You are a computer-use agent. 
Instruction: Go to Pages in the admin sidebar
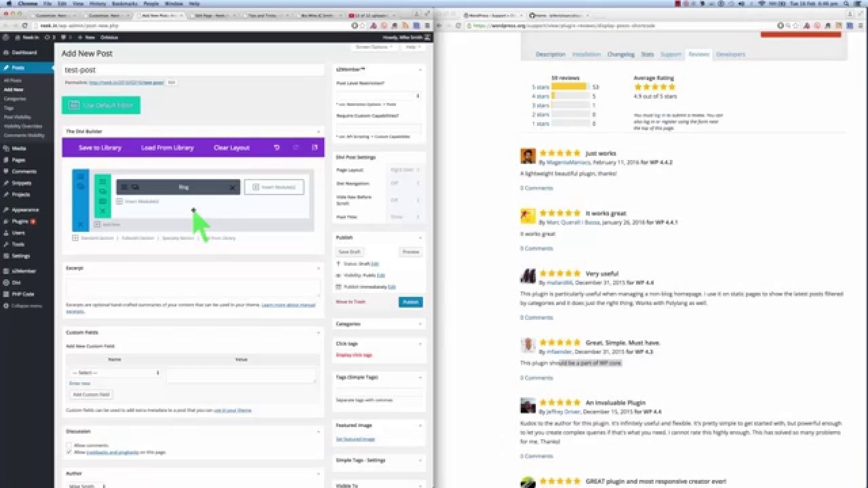[19, 160]
